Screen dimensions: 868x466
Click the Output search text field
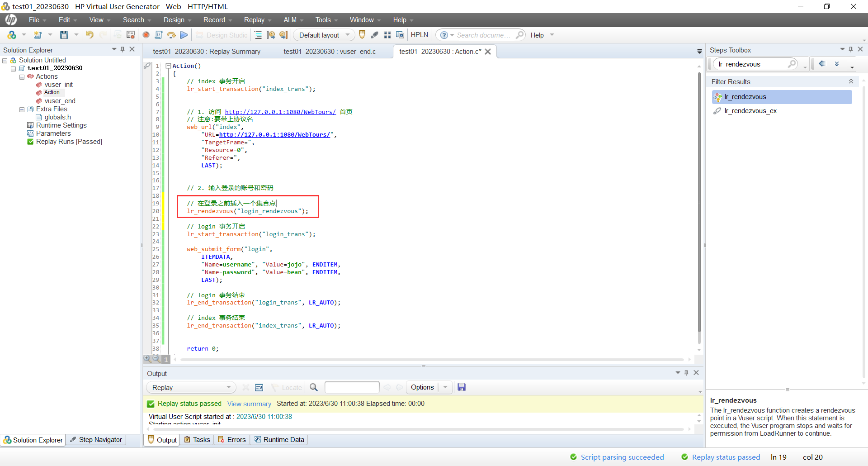(x=352, y=387)
